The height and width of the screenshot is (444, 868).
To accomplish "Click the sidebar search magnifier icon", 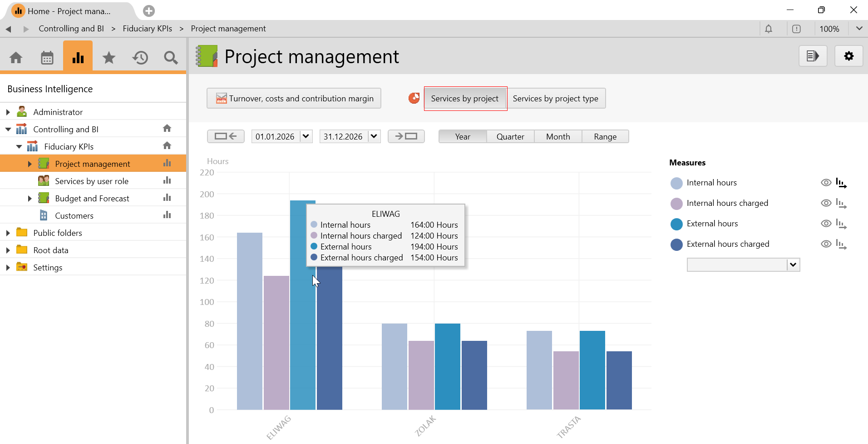I will [171, 58].
